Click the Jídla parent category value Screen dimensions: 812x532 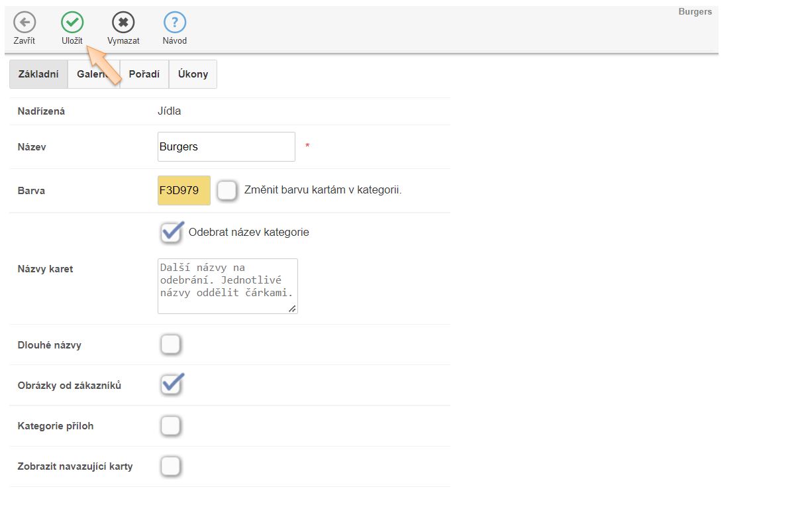pyautogui.click(x=169, y=111)
